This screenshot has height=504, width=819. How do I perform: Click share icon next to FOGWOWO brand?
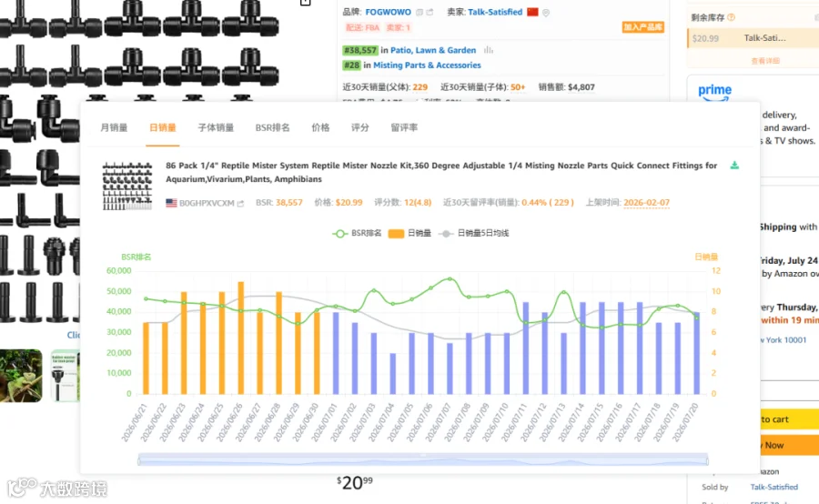(430, 13)
